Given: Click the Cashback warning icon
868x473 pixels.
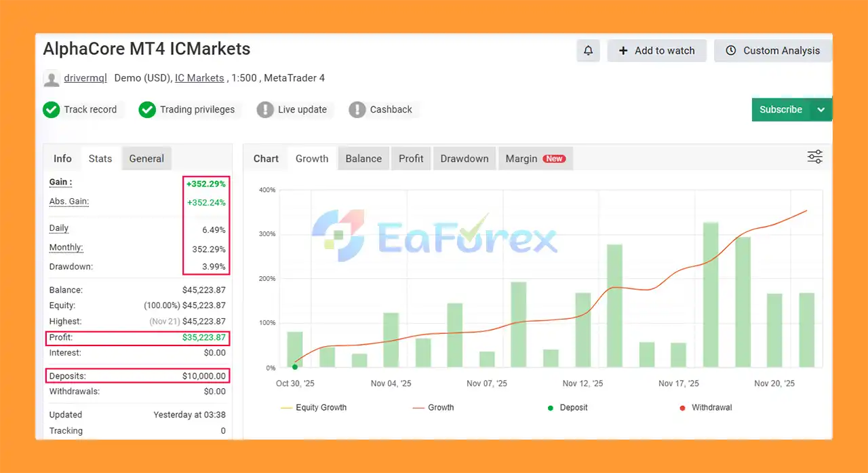Looking at the screenshot, I should [x=357, y=109].
